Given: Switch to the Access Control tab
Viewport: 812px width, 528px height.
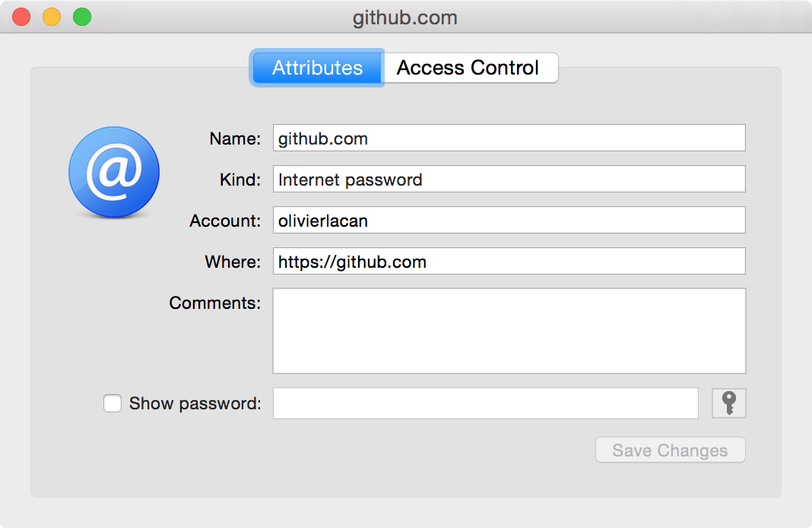Looking at the screenshot, I should (x=470, y=67).
